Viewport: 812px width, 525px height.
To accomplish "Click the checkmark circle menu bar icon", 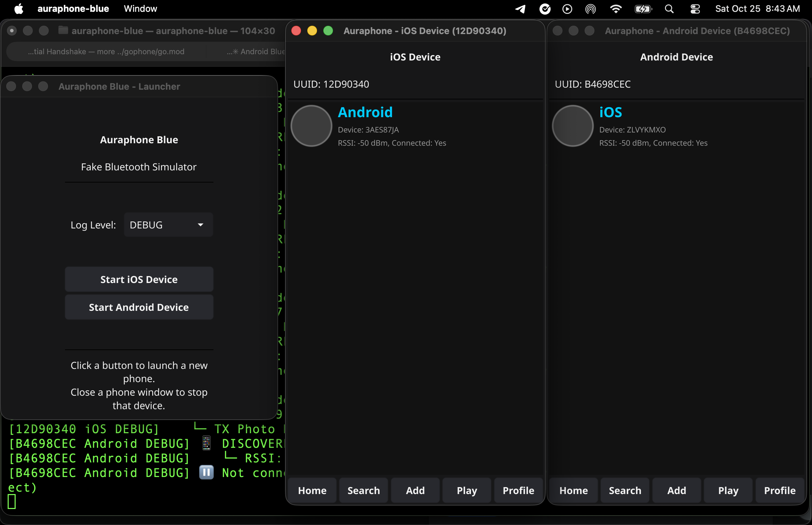I will (545, 9).
